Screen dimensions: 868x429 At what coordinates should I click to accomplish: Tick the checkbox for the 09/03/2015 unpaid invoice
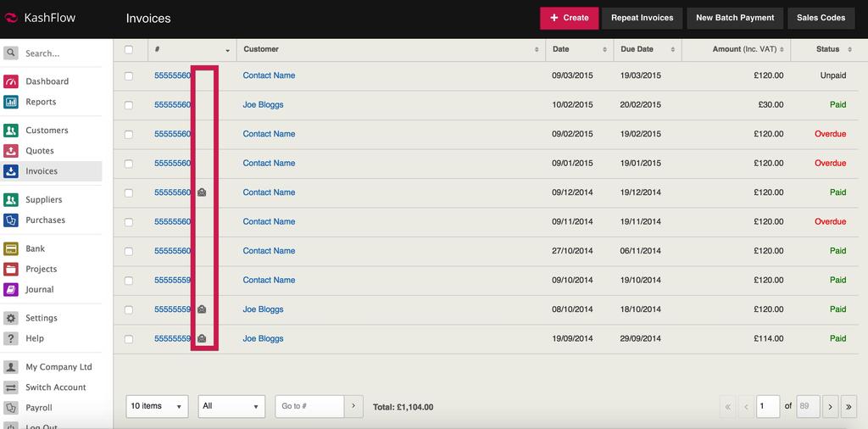tap(129, 75)
